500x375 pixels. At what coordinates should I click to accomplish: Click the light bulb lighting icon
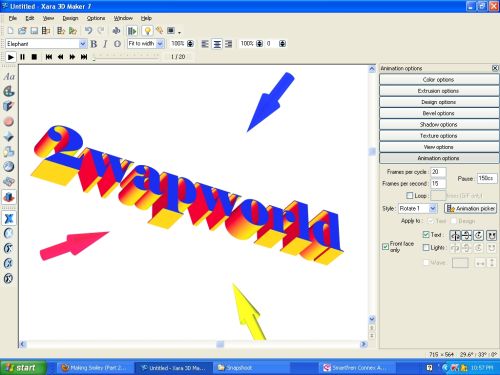(x=147, y=31)
